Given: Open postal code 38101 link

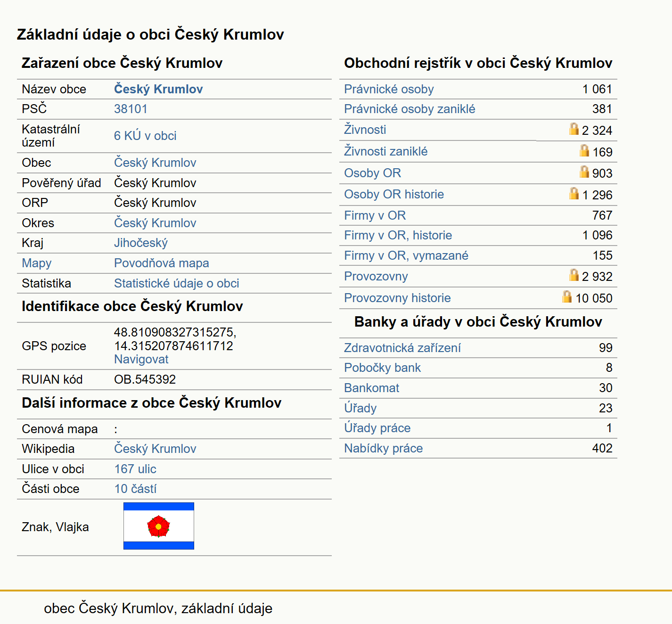Looking at the screenshot, I should point(131,109).
